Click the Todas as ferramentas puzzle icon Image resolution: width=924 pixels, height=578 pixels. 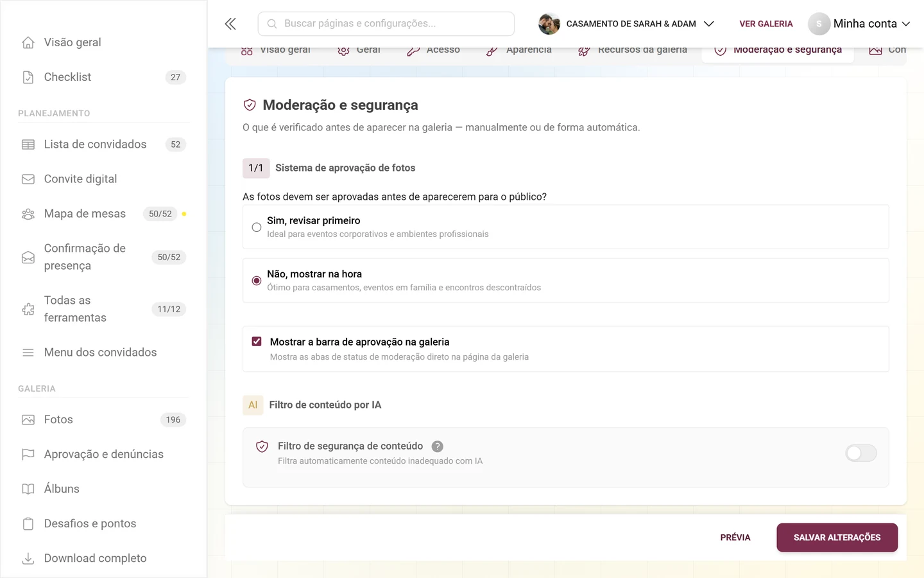[28, 310]
